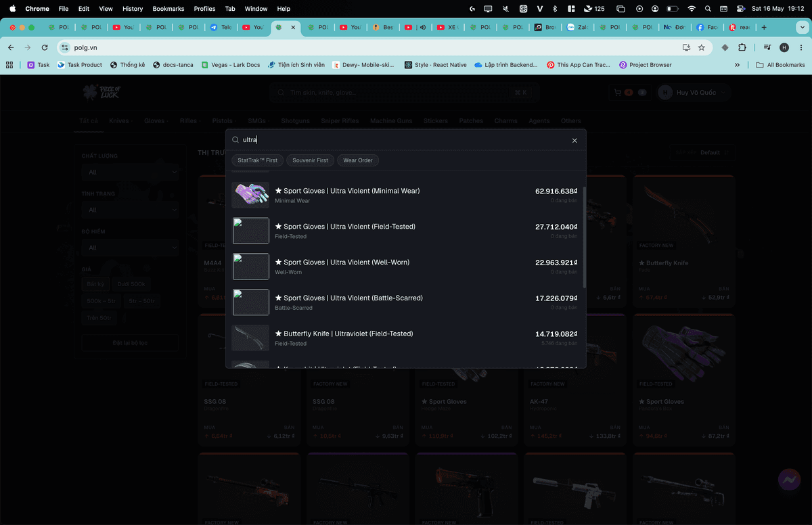Open Chrome profile avatar H

coord(784,47)
